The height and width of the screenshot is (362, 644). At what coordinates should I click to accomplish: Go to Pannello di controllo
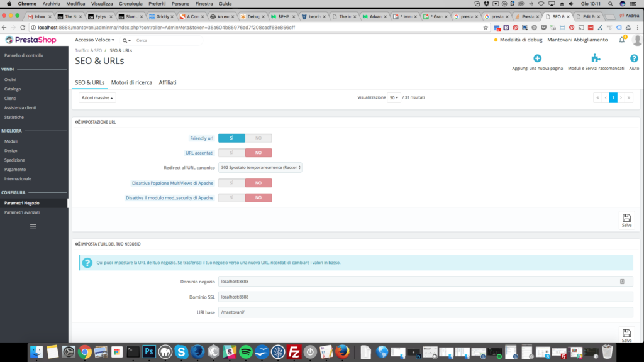coord(23,55)
